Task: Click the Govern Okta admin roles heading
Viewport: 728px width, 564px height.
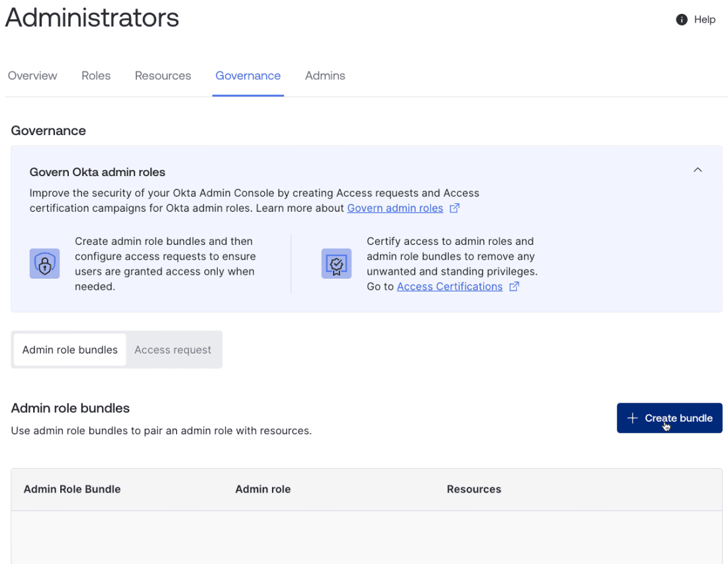Action: coord(97,172)
